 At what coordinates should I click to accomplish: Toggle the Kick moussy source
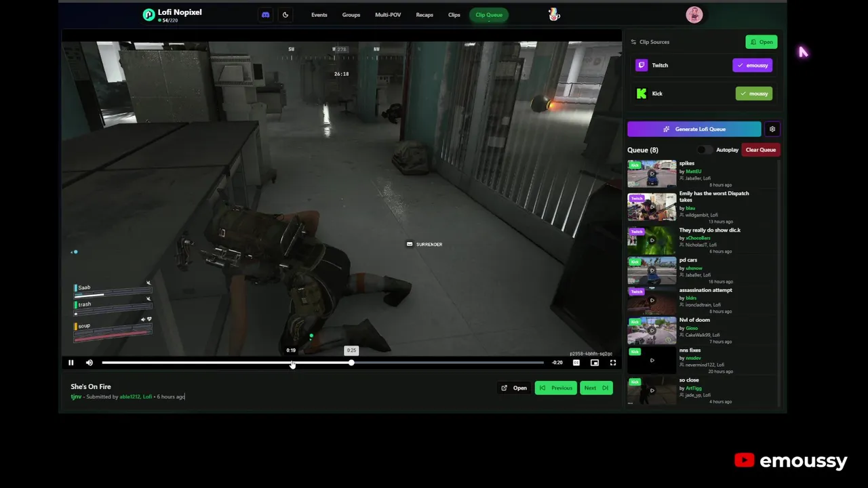point(754,94)
